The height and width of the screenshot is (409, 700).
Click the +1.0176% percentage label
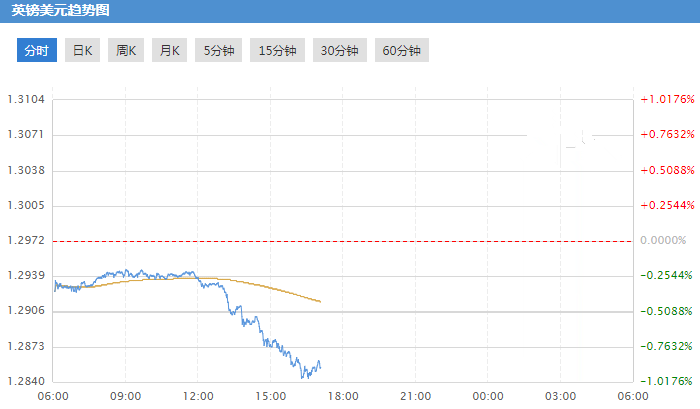pyautogui.click(x=666, y=99)
